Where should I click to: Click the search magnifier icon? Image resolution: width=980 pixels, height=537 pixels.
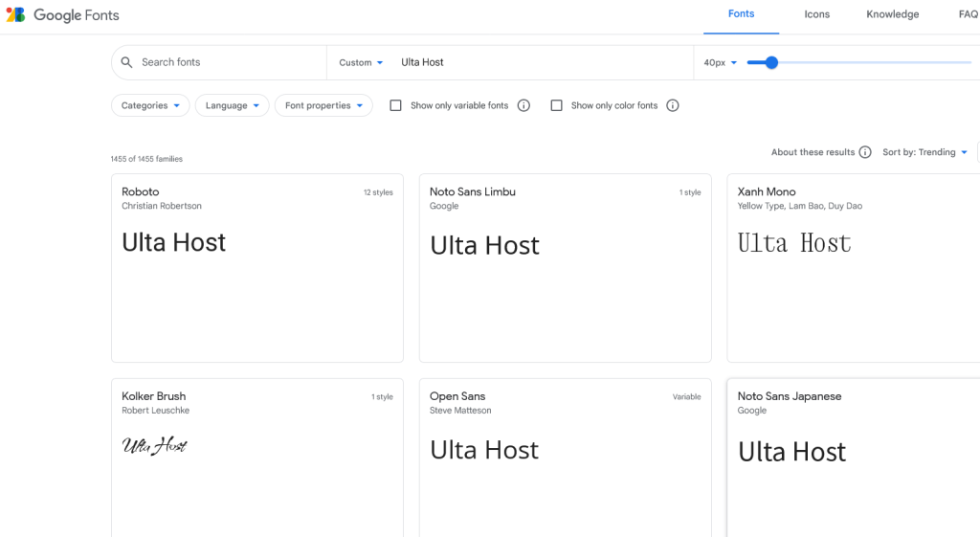[126, 62]
